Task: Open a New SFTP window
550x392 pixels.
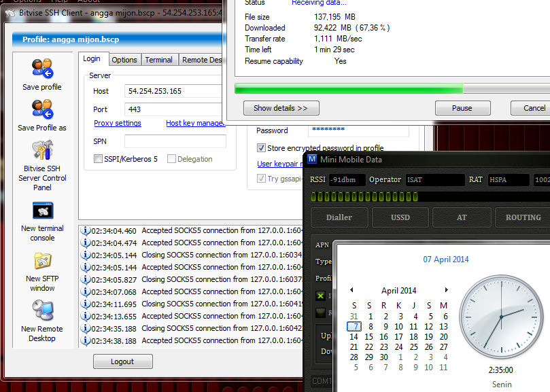Action: (x=42, y=260)
